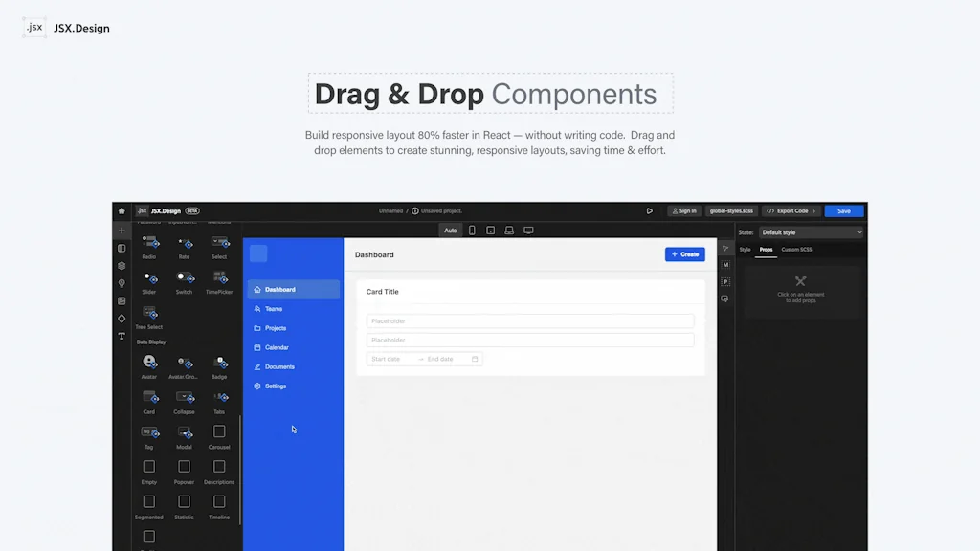
Task: Click the Save button
Action: [x=843, y=210]
